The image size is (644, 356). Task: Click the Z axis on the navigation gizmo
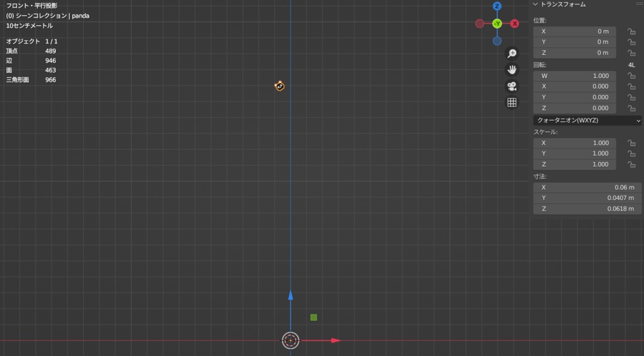497,6
